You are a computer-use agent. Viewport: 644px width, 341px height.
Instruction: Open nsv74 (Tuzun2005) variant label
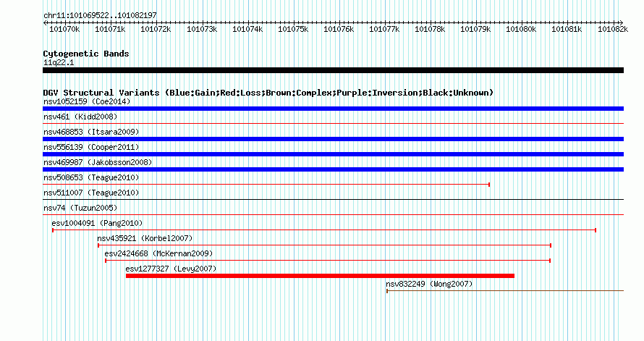pos(80,208)
